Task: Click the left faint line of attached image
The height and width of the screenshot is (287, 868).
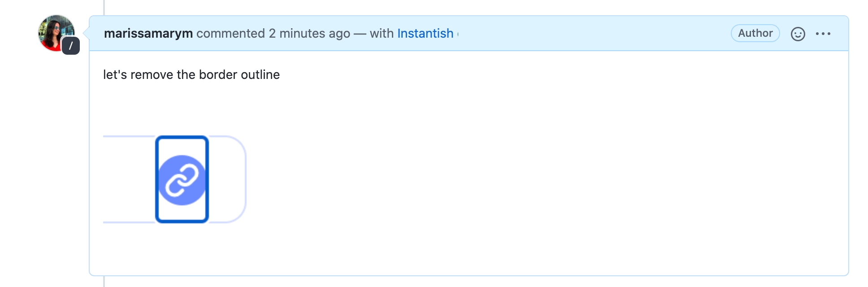Action: click(128, 136)
